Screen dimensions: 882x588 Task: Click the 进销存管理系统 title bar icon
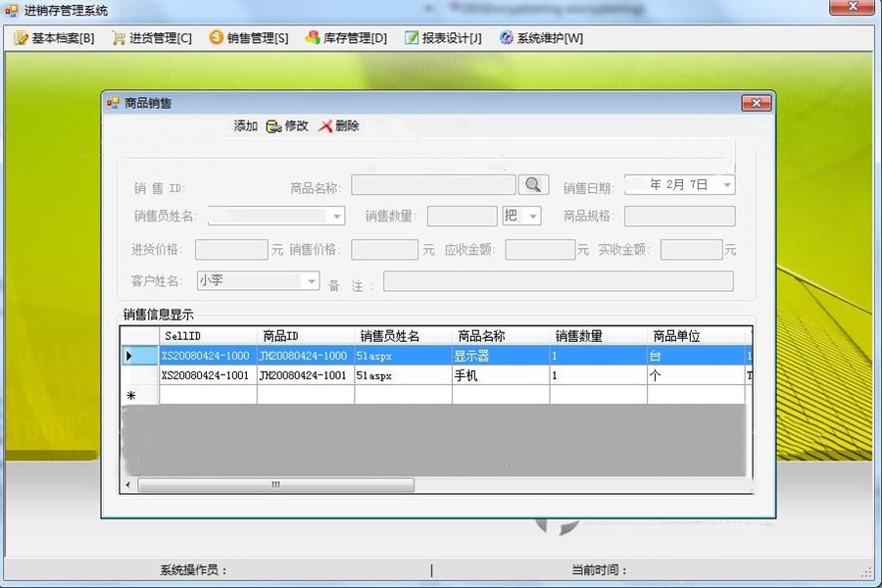pyautogui.click(x=11, y=10)
